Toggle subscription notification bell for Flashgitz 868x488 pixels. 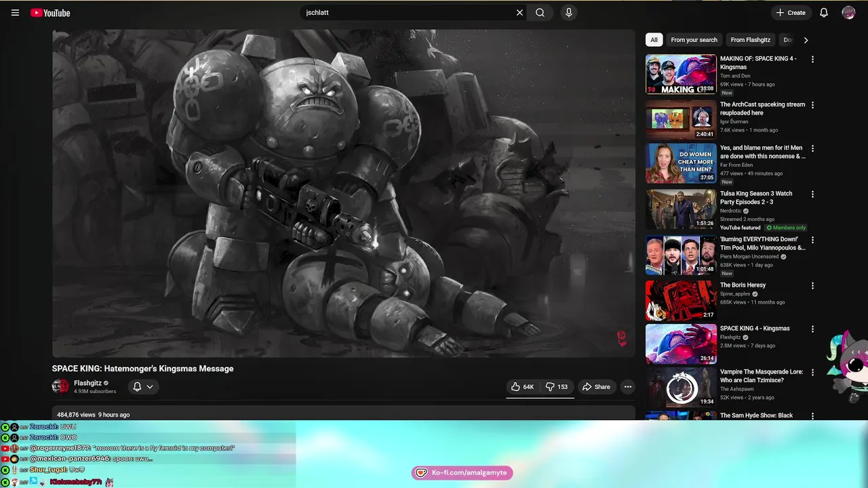pyautogui.click(x=137, y=386)
